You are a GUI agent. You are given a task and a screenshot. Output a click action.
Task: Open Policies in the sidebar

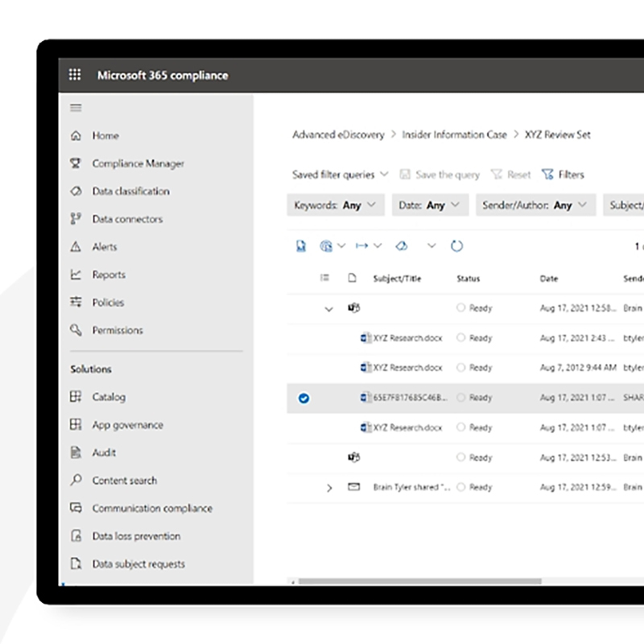point(97,303)
